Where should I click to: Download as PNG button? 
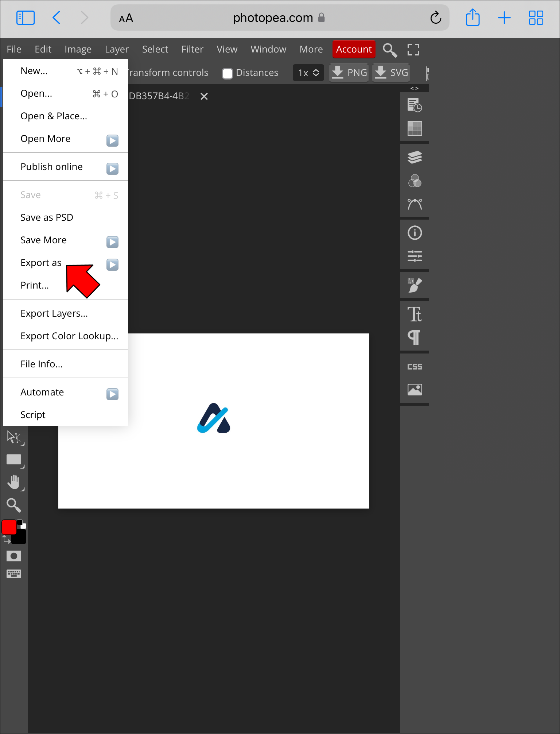(x=349, y=73)
